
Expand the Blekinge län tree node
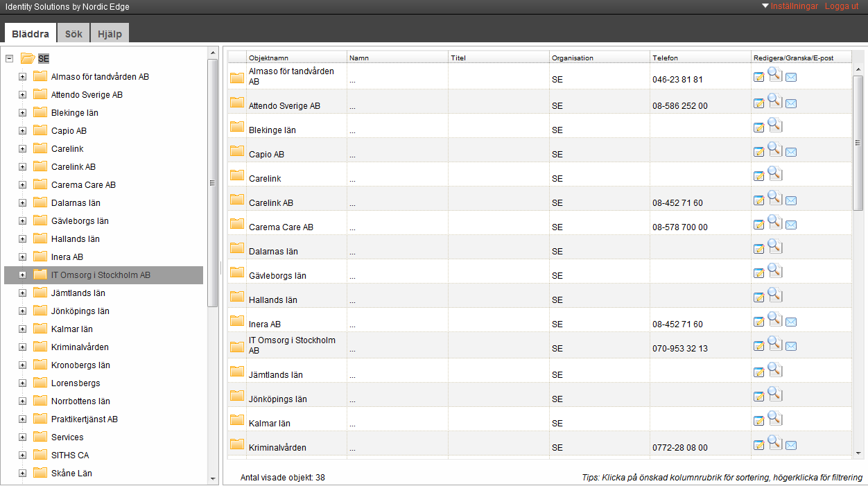(x=22, y=113)
